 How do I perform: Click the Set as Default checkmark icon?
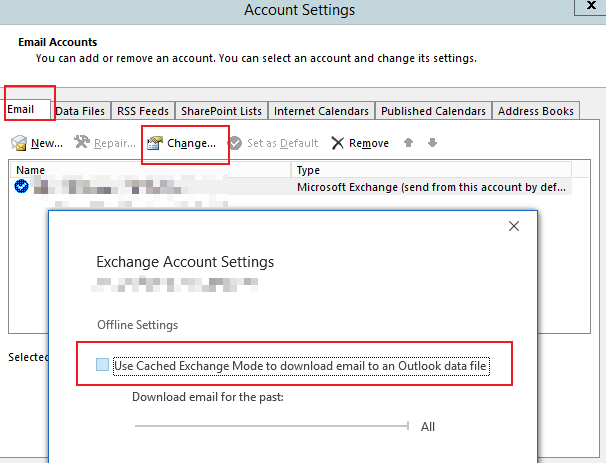click(x=235, y=143)
